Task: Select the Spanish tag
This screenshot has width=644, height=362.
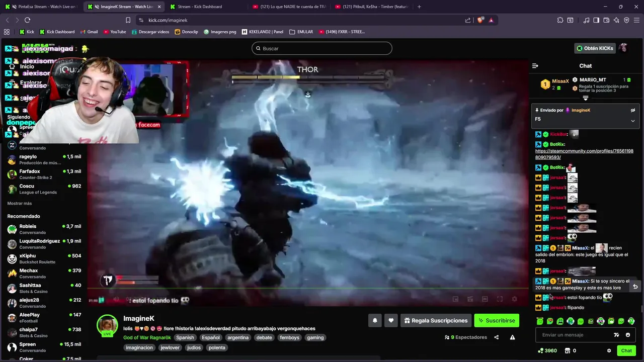Action: (x=185, y=337)
